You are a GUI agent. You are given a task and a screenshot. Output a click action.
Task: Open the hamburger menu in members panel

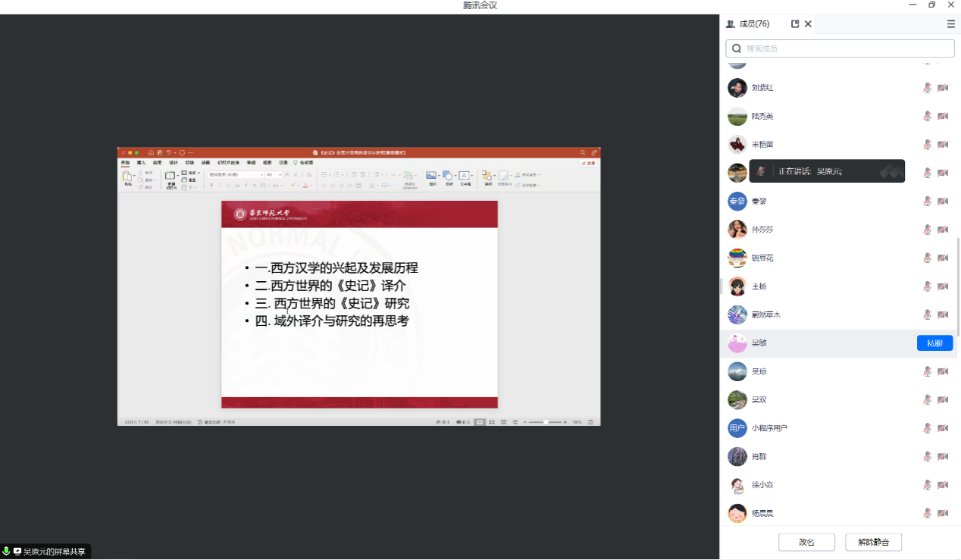tap(950, 24)
